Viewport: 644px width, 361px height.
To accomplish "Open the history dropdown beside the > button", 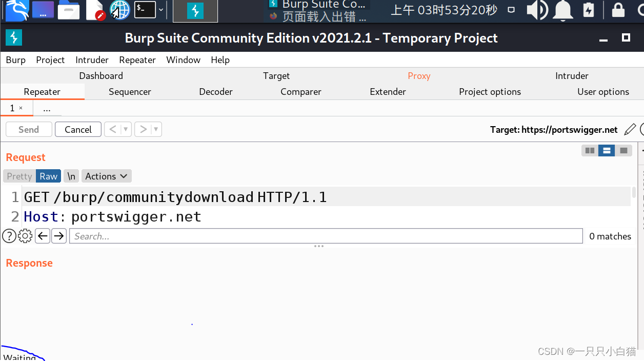I will (x=156, y=129).
